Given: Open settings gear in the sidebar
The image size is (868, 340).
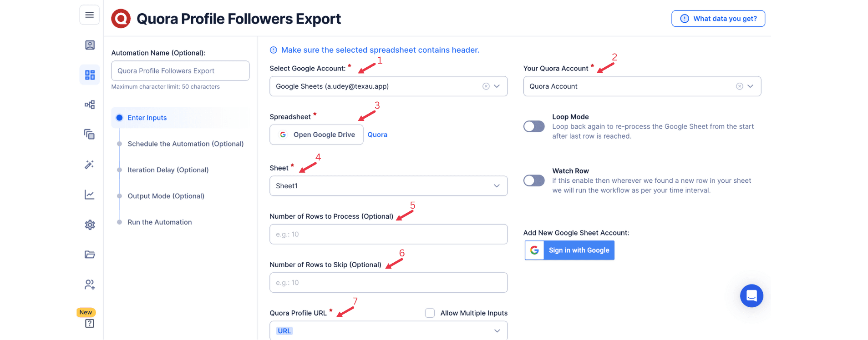Looking at the screenshot, I should click(x=90, y=225).
